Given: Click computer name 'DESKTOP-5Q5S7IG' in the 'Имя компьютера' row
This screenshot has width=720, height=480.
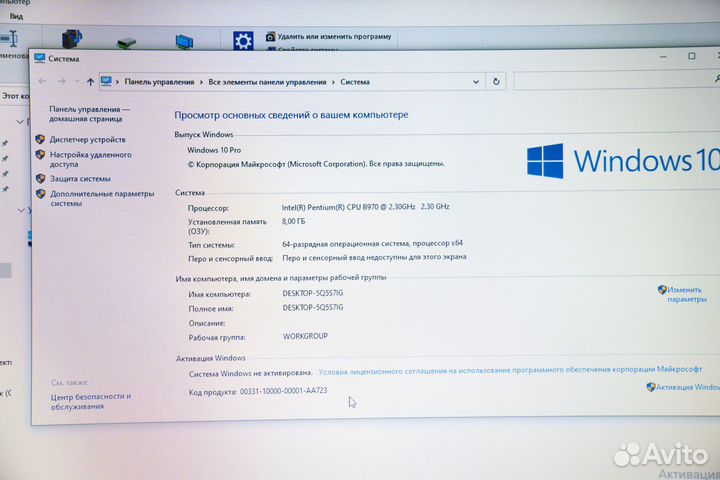Looking at the screenshot, I should pos(313,293).
